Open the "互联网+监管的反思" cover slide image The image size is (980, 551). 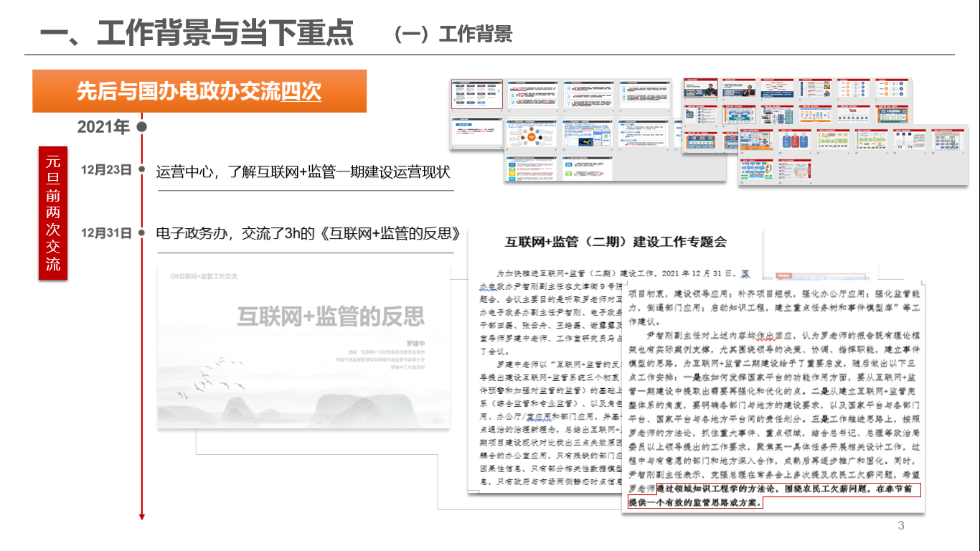click(x=303, y=347)
